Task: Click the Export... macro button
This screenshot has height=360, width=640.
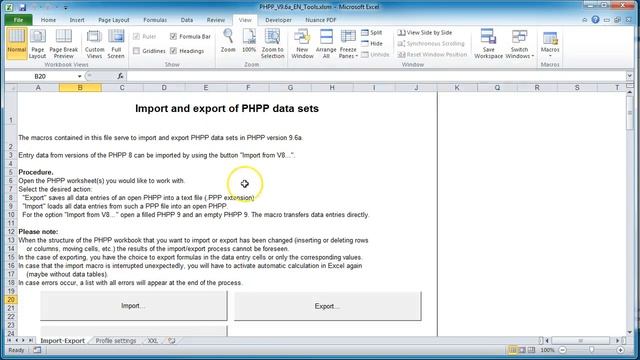Action: coord(327,306)
